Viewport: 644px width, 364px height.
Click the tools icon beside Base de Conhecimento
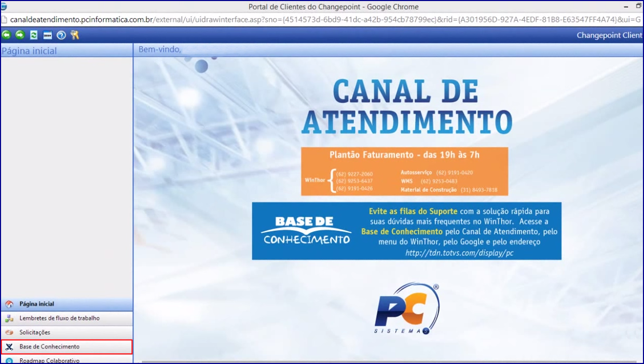[9, 347]
